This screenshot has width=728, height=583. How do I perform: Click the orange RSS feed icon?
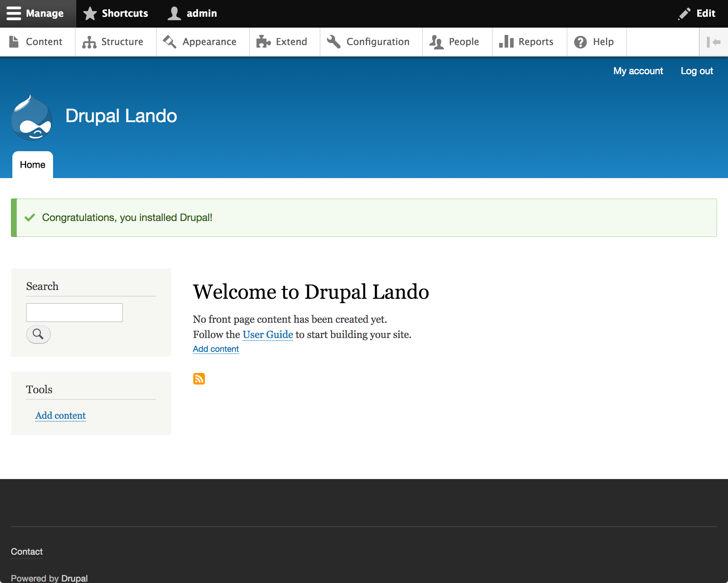tap(199, 379)
